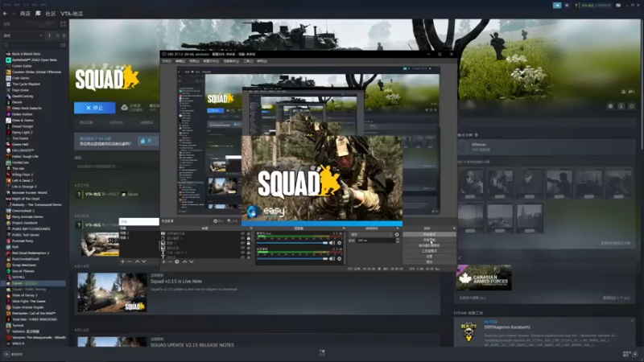
Task: Dismiss the workshop item with its X
Action: [x=632, y=320]
